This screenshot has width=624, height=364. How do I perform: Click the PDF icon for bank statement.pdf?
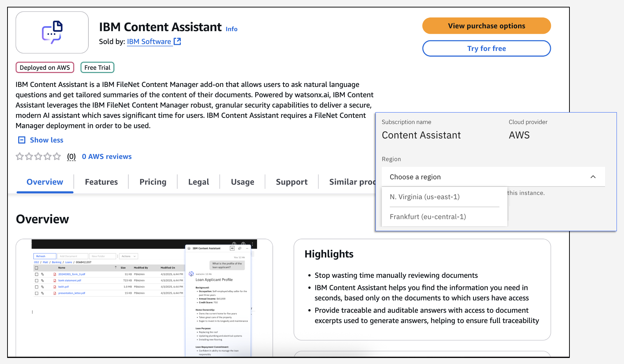[55, 281]
